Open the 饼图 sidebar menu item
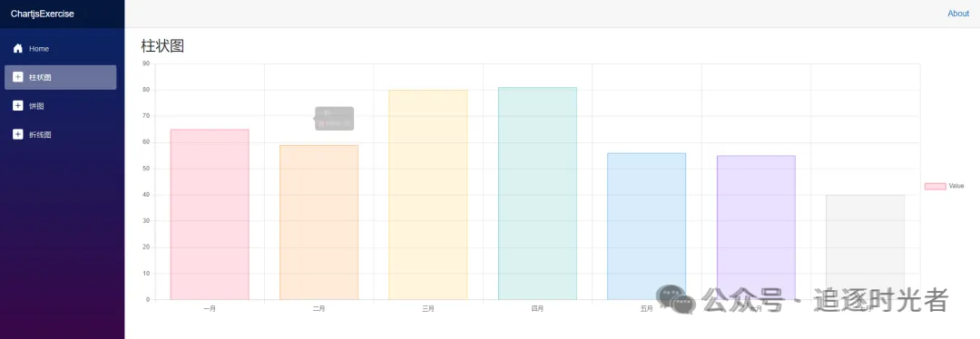Screen dimensions: 980x339 coord(60,106)
